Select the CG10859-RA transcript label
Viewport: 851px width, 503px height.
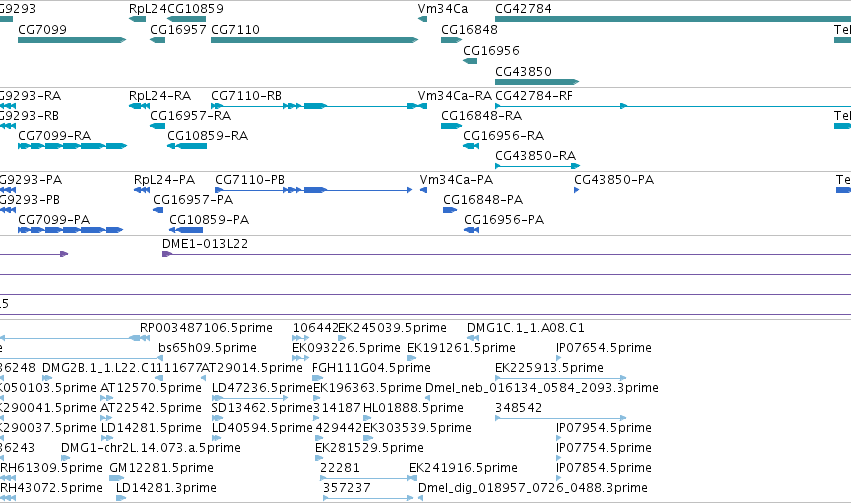click(207, 136)
